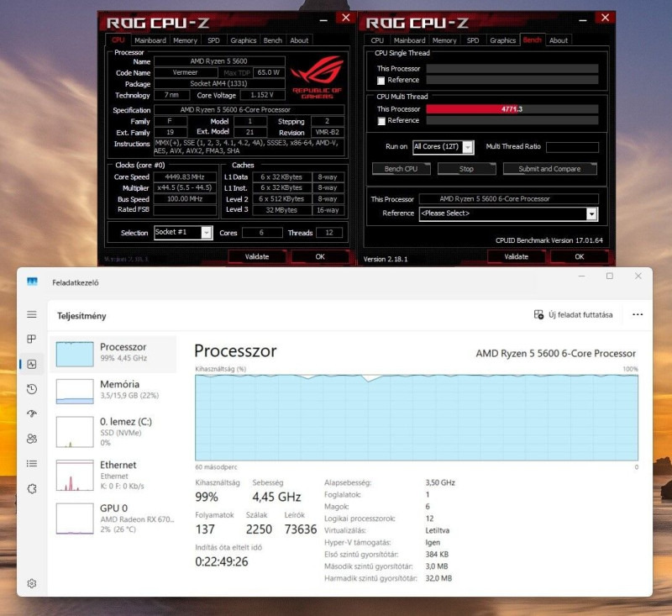The width and height of the screenshot is (672, 616).
Task: Click the Core Speed 4449.83 MHz value
Action: (x=185, y=176)
